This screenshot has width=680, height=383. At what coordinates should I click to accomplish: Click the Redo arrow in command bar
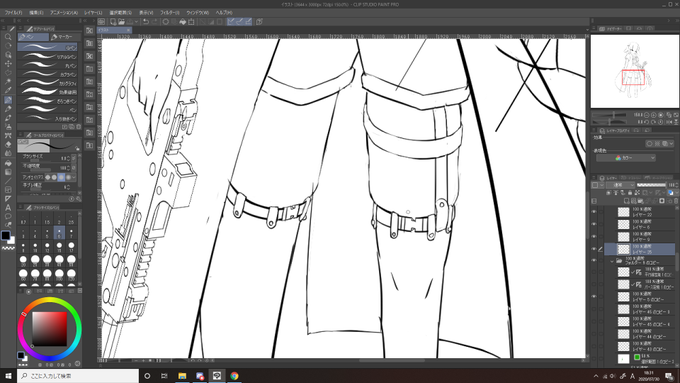pyautogui.click(x=155, y=21)
